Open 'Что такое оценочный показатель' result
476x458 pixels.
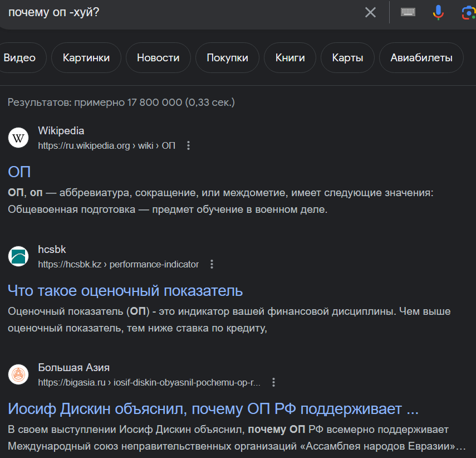(x=125, y=290)
